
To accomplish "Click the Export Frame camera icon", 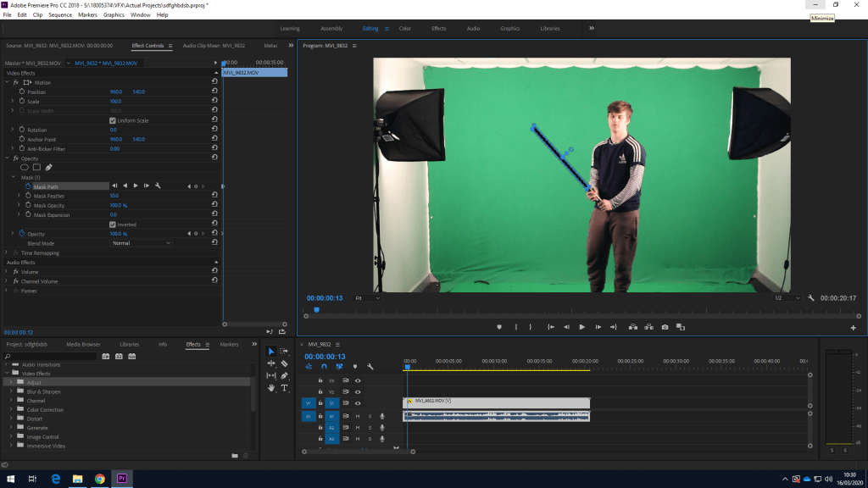I will pyautogui.click(x=665, y=327).
